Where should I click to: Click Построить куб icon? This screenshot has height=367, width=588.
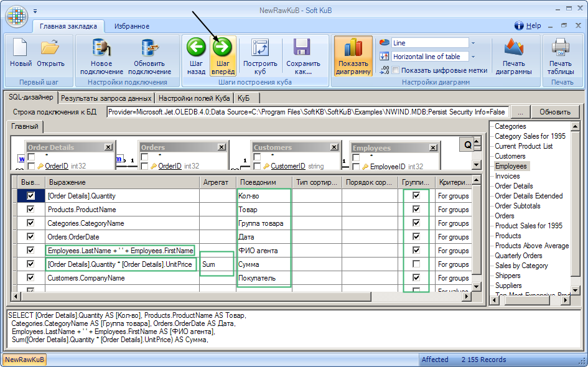[260, 48]
